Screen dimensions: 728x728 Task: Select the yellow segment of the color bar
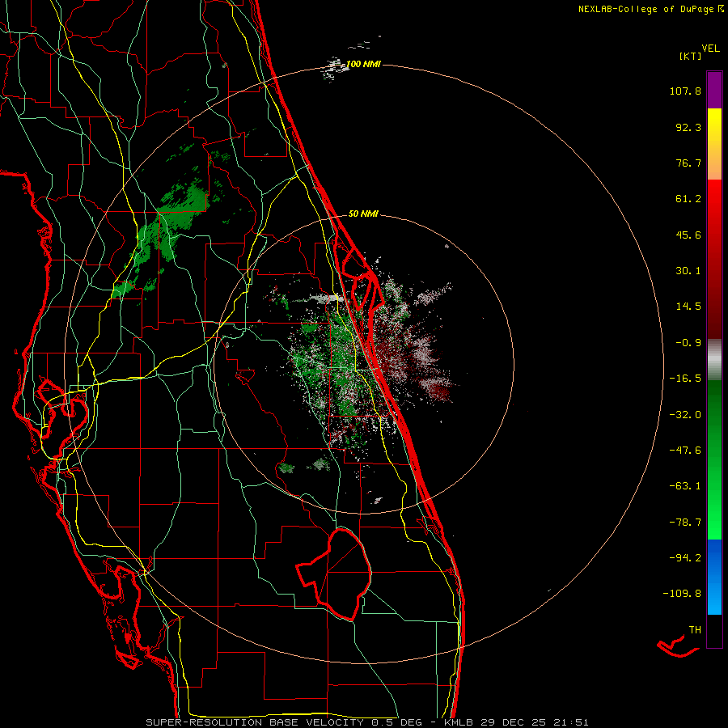point(714,144)
